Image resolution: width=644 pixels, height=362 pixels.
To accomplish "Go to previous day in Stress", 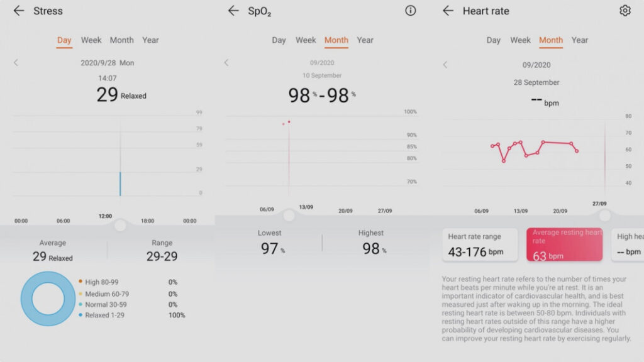I will tap(16, 63).
